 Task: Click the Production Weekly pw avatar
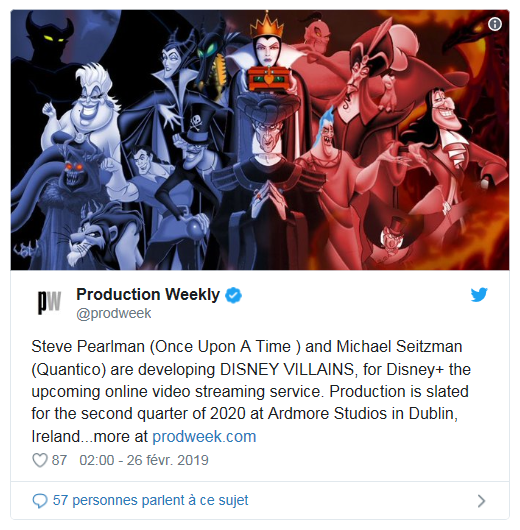coord(49,302)
